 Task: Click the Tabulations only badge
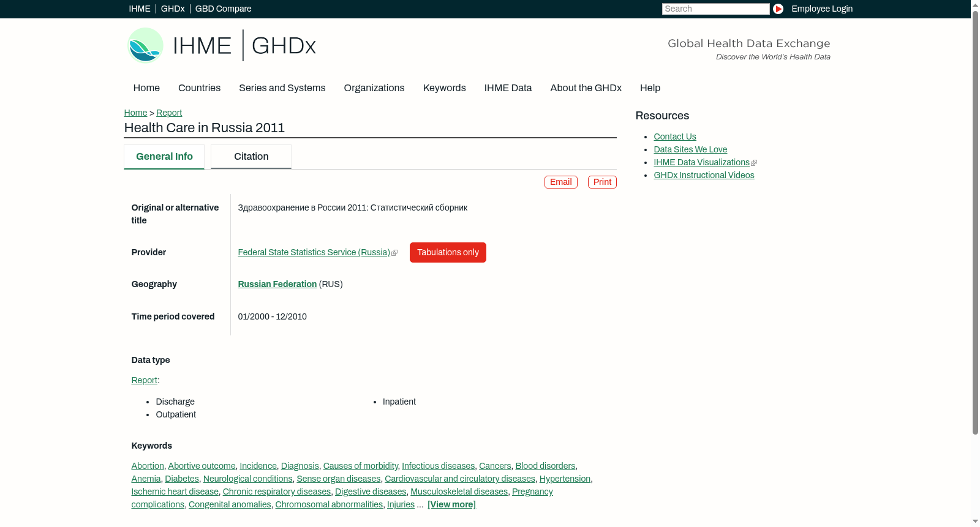[448, 253]
